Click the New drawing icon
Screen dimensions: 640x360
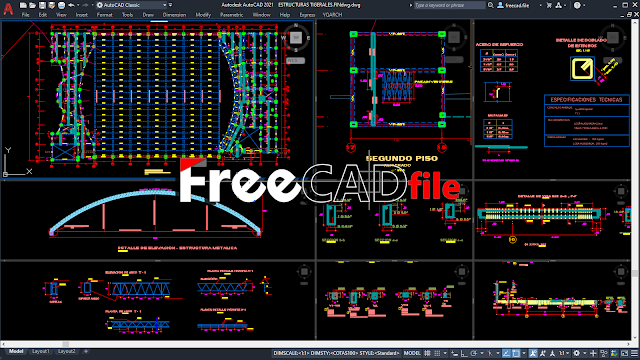[23, 5]
